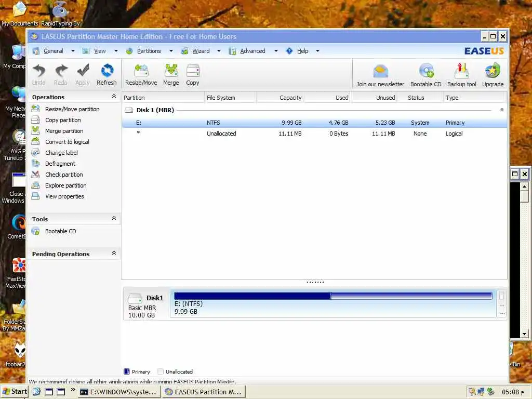The height and width of the screenshot is (399, 532).
Task: Open the General menu
Action: pyautogui.click(x=54, y=51)
